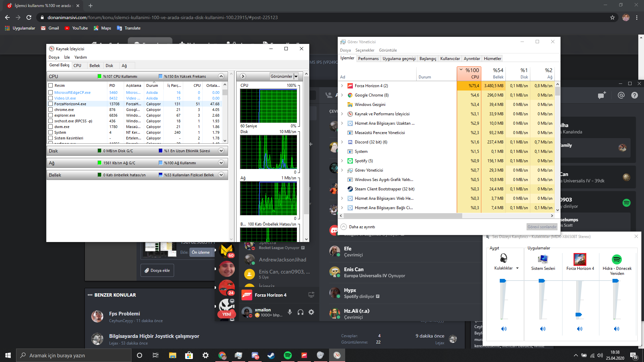Open File Explorer from the taskbar
Viewport: 644px width, 362px height.
tap(172, 355)
